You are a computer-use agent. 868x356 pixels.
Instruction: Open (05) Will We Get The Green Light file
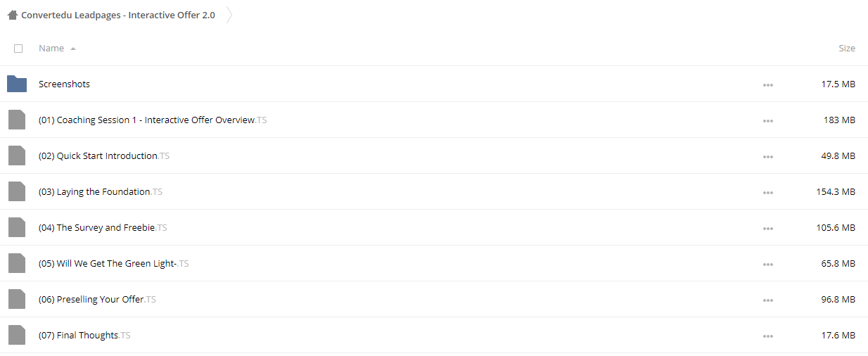tap(114, 263)
